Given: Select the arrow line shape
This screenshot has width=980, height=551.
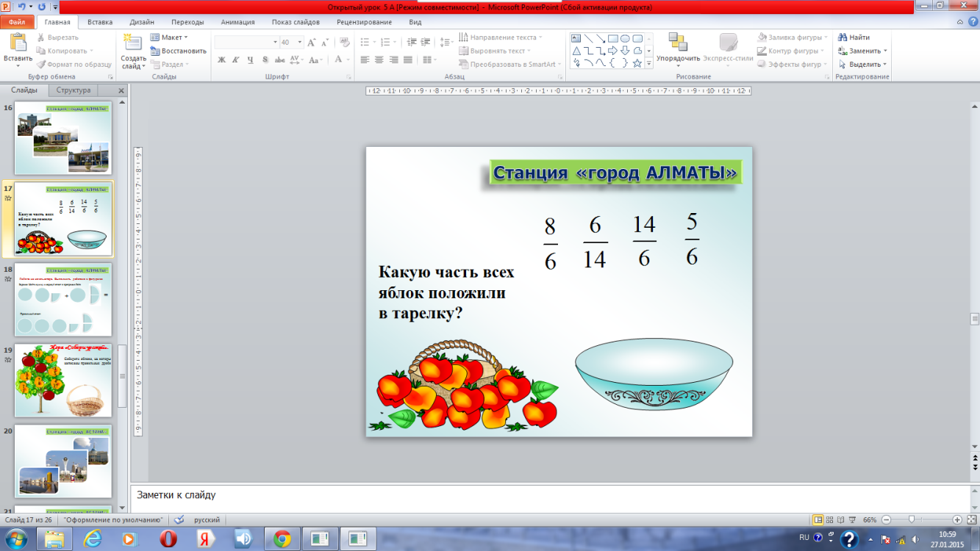Looking at the screenshot, I should 601,38.
